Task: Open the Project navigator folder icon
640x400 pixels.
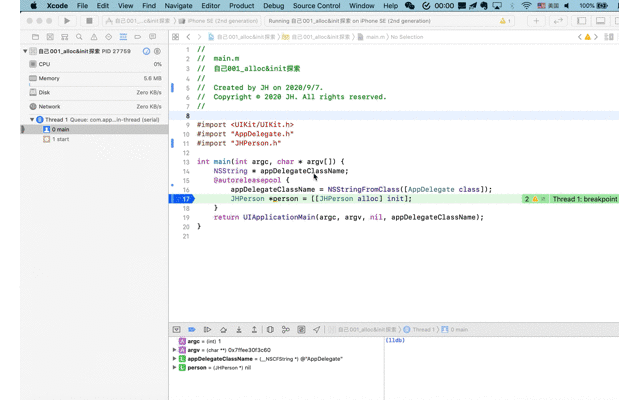Action: [x=36, y=37]
